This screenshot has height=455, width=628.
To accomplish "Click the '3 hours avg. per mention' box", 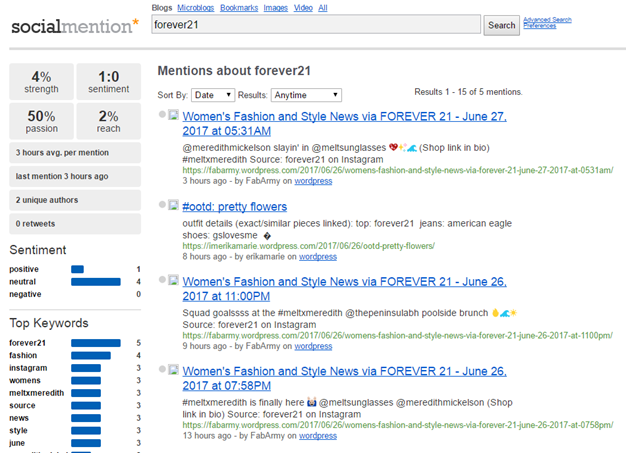I will point(75,153).
